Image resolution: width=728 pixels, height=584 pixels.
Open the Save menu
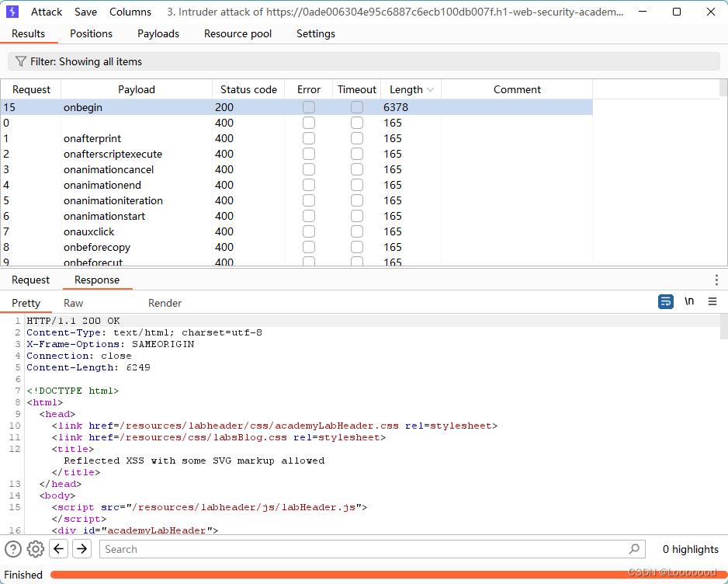click(86, 12)
